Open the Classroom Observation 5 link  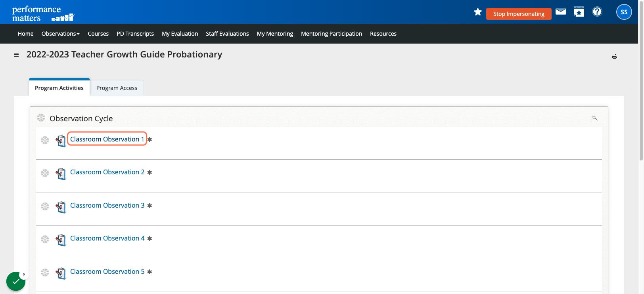(x=107, y=271)
